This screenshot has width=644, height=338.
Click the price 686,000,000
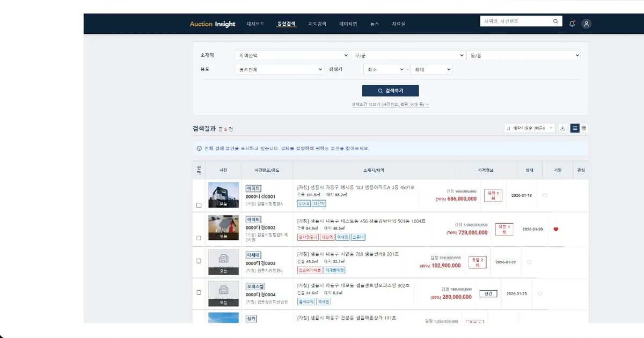[x=462, y=199]
